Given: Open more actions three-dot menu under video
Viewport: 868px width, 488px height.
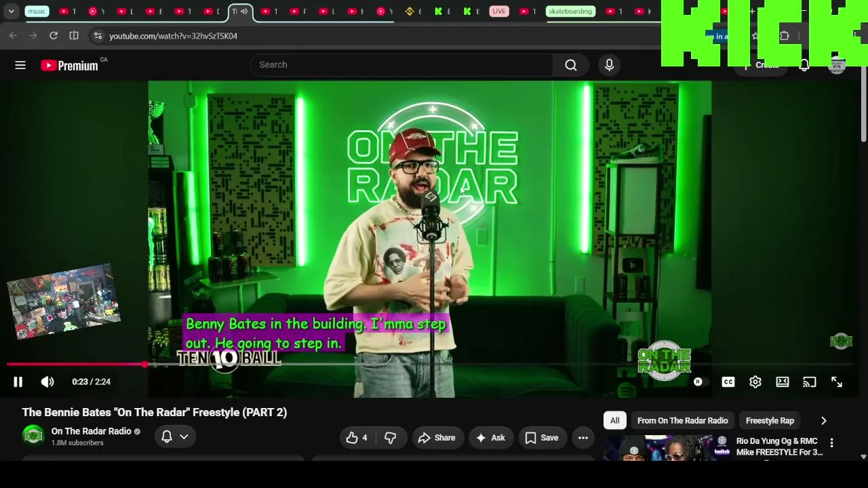Looking at the screenshot, I should click(x=583, y=438).
